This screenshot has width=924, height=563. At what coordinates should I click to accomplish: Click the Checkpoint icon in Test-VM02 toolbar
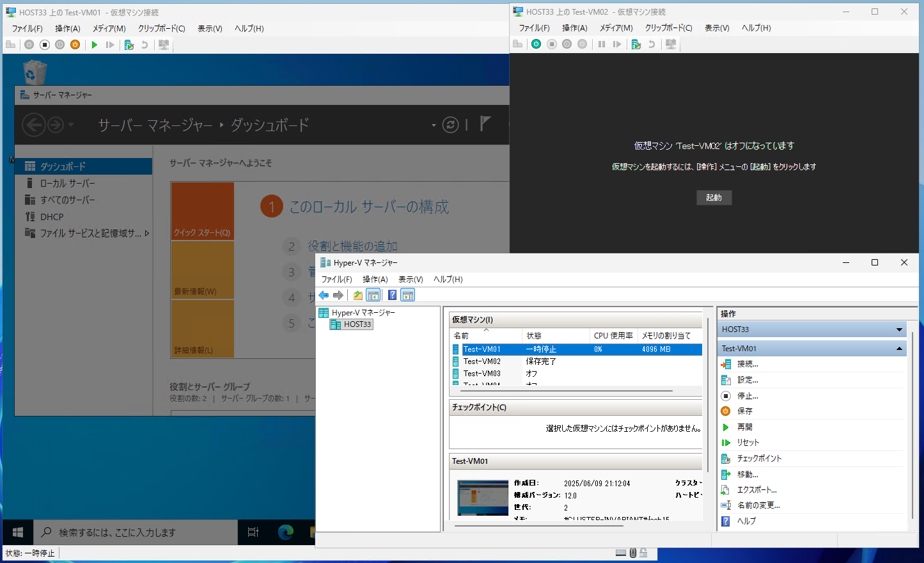pyautogui.click(x=636, y=44)
